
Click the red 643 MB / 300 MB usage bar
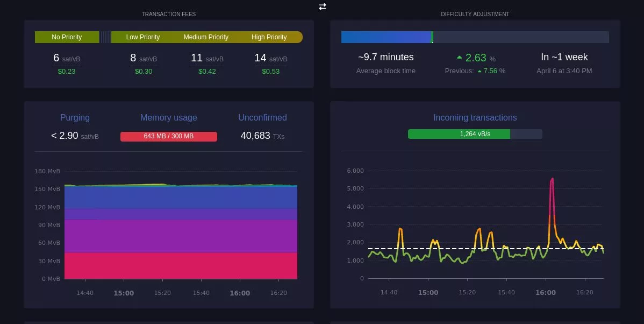click(x=169, y=136)
